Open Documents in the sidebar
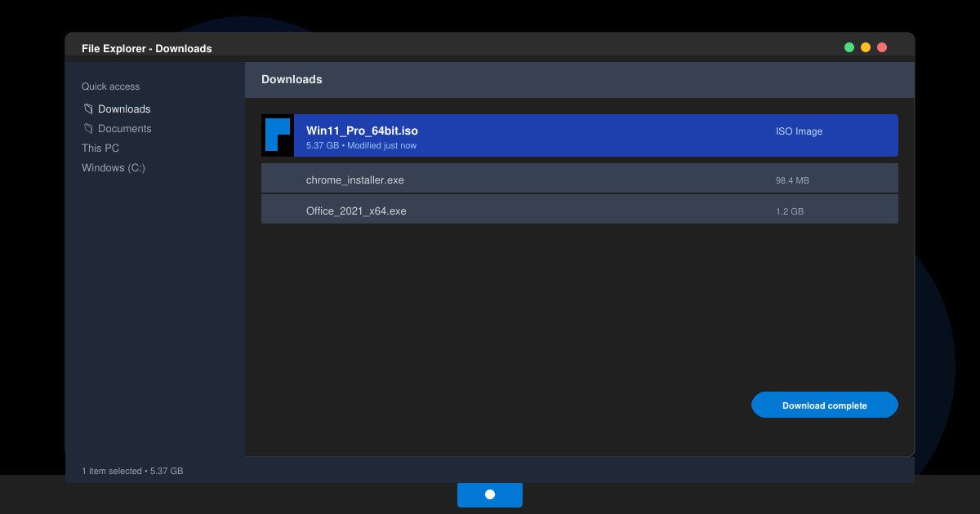The height and width of the screenshot is (514, 980). tap(124, 129)
